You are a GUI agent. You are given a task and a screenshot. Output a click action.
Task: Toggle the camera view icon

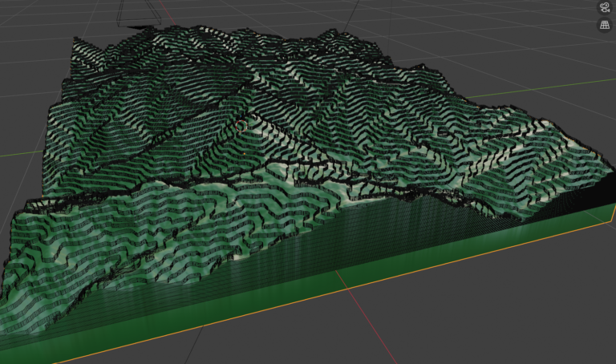click(605, 7)
